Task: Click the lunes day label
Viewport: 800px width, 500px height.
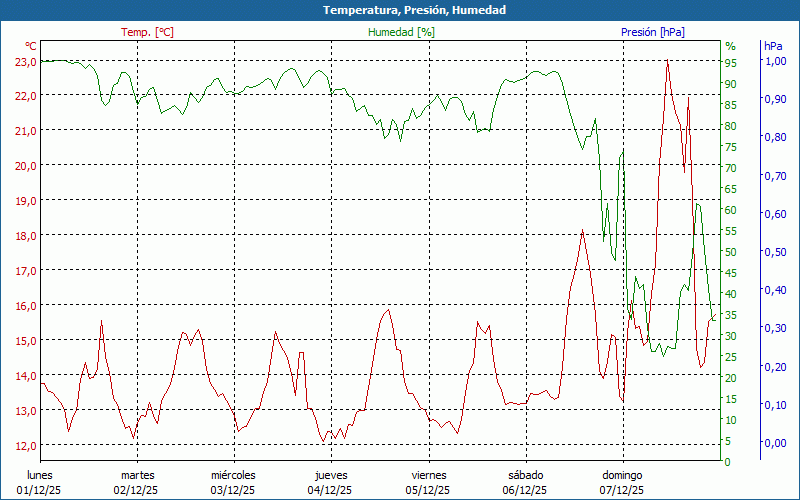Action: point(40,475)
